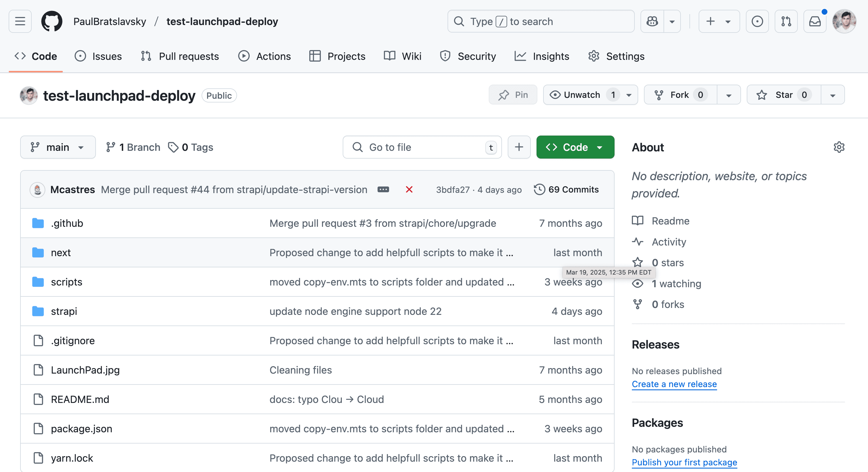Image resolution: width=868 pixels, height=472 pixels.
Task: Expand the main branch selector
Action: pos(58,147)
